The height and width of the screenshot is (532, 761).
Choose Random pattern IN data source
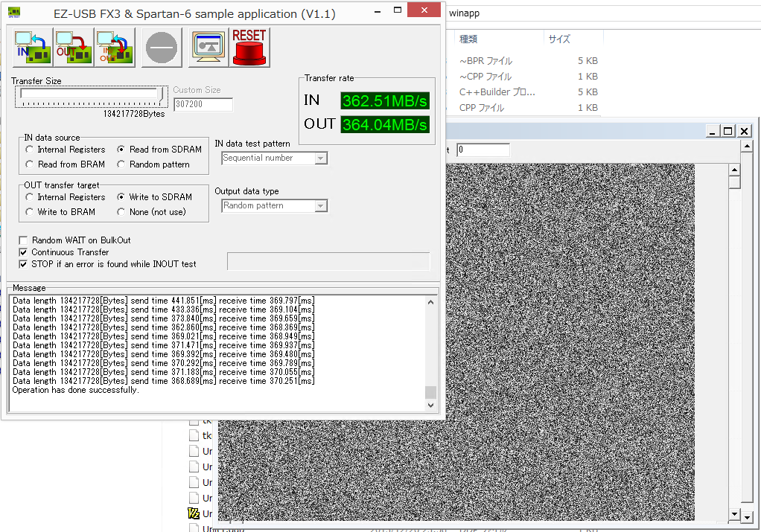121,164
